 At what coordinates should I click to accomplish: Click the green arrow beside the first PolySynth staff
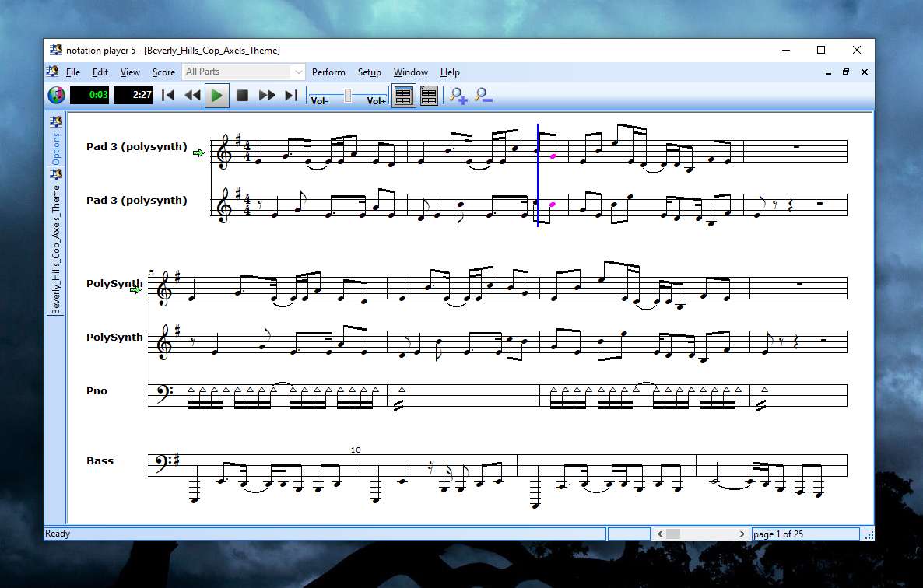[136, 289]
